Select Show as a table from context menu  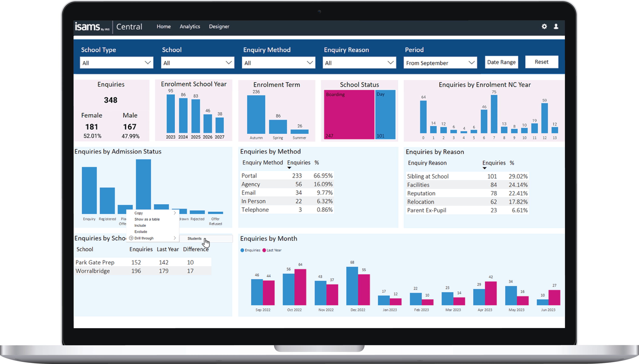click(x=147, y=219)
